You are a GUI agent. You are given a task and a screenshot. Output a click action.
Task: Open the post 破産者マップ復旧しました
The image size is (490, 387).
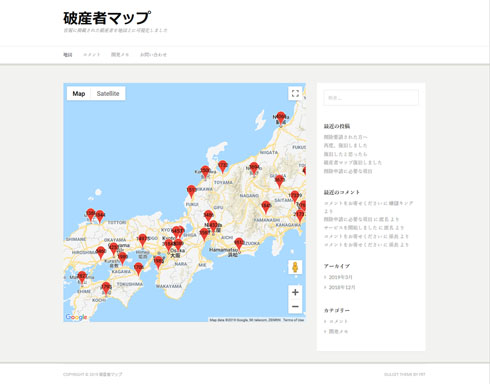(353, 163)
